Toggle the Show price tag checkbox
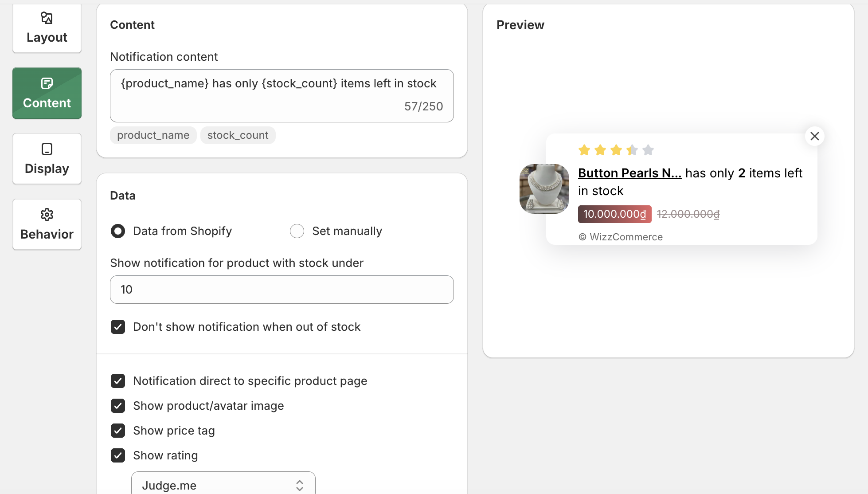The width and height of the screenshot is (868, 494). coord(118,431)
